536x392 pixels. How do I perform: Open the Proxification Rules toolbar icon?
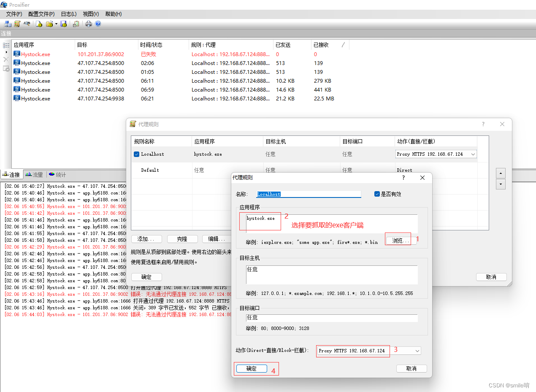coord(17,24)
